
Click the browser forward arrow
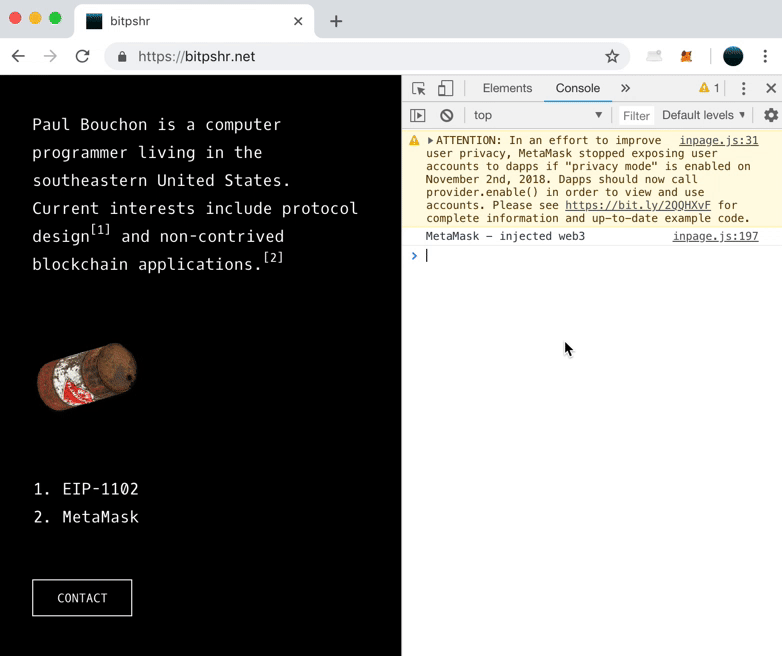click(50, 56)
